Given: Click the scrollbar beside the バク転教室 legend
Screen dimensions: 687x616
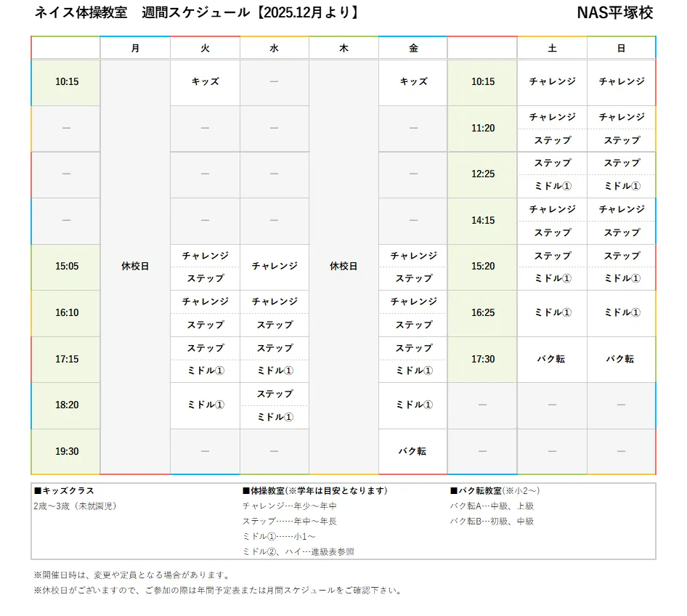Looking at the screenshot, I should tap(659, 522).
